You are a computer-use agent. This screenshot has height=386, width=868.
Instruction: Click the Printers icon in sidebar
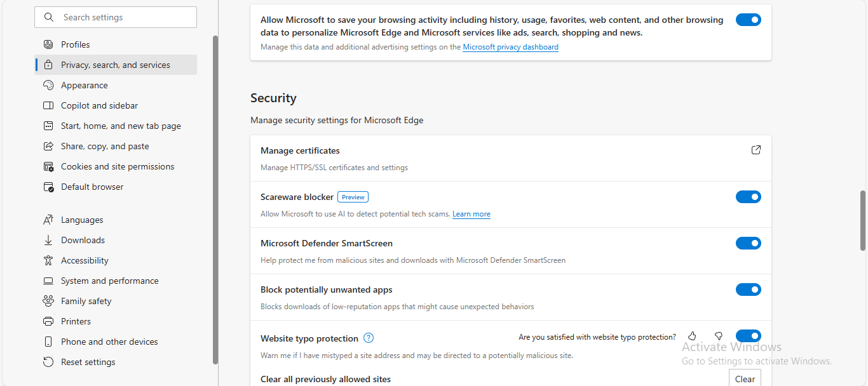[x=48, y=321]
